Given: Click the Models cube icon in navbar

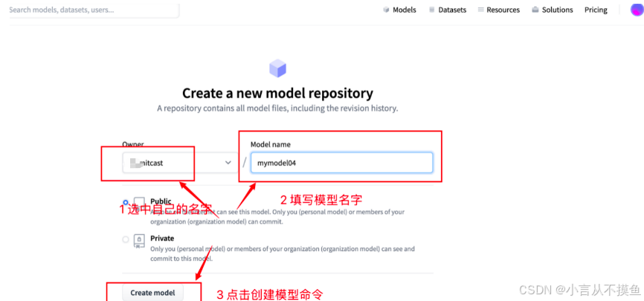Looking at the screenshot, I should tap(386, 10).
